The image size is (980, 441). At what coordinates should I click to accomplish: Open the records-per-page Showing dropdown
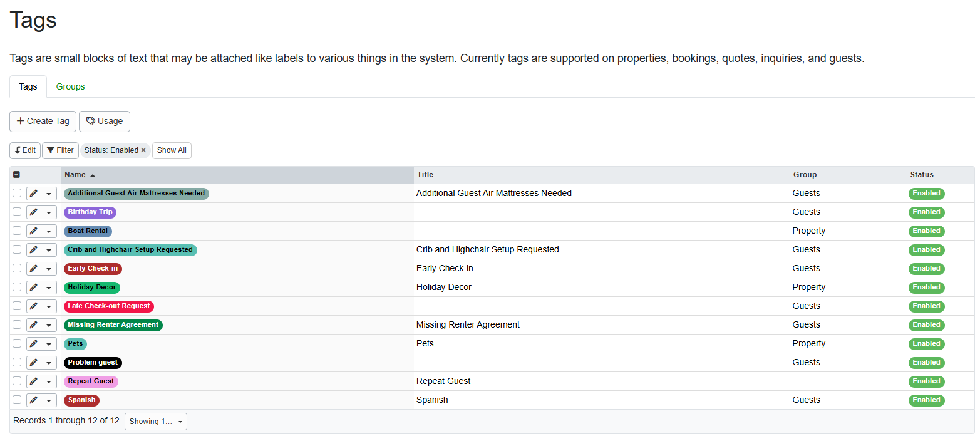(x=155, y=422)
